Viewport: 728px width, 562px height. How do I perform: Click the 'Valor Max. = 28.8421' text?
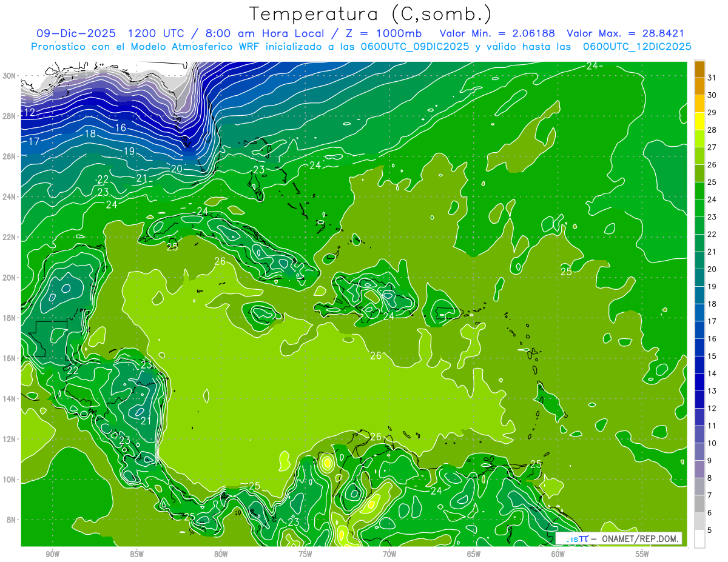tap(625, 33)
